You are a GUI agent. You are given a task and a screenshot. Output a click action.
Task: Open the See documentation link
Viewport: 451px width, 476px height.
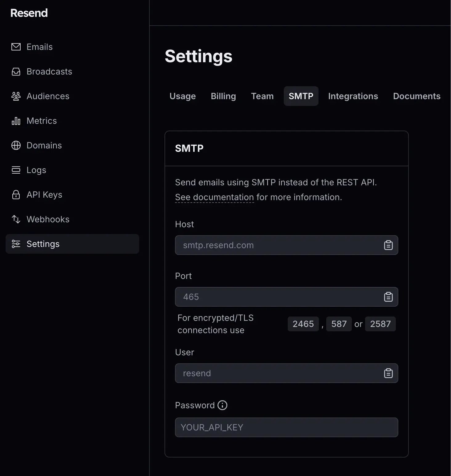point(214,197)
